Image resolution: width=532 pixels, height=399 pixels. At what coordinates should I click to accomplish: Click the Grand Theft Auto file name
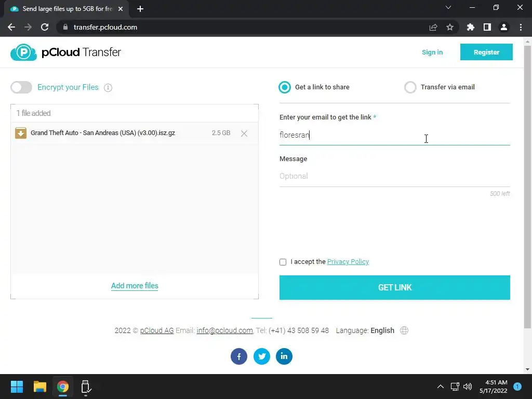pos(103,133)
